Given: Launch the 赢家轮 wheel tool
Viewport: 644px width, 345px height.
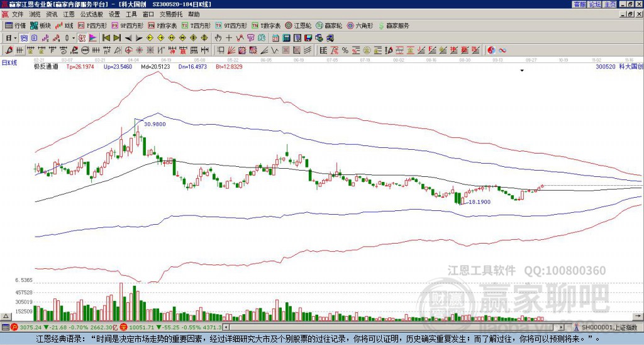Looking at the screenshot, I should tap(329, 25).
